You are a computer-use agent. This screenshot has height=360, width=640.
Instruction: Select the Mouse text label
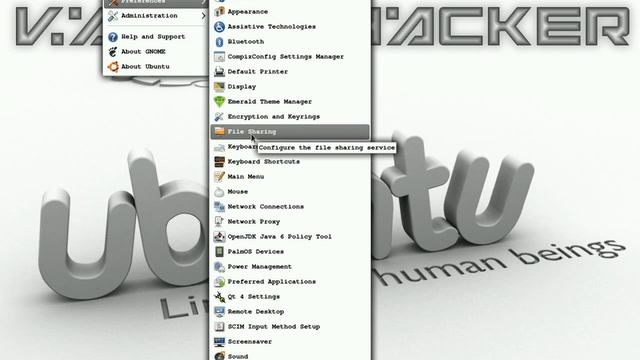pyautogui.click(x=238, y=191)
